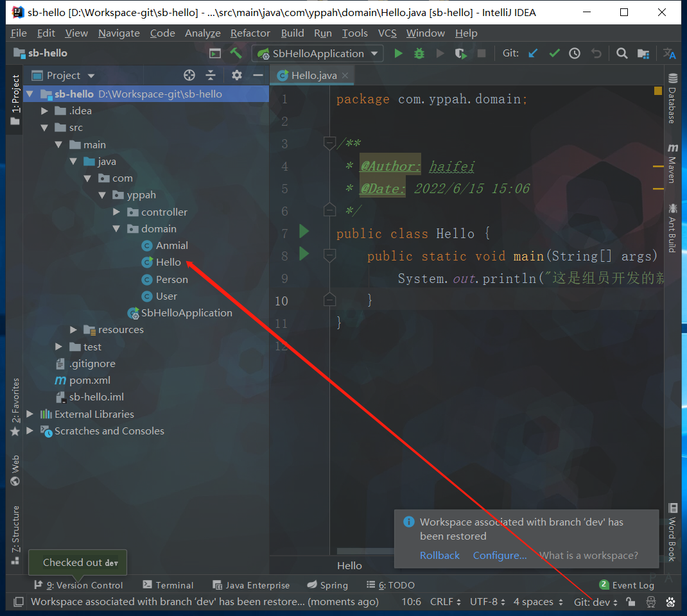Expand the controller package folder
The image size is (687, 616).
(116, 212)
